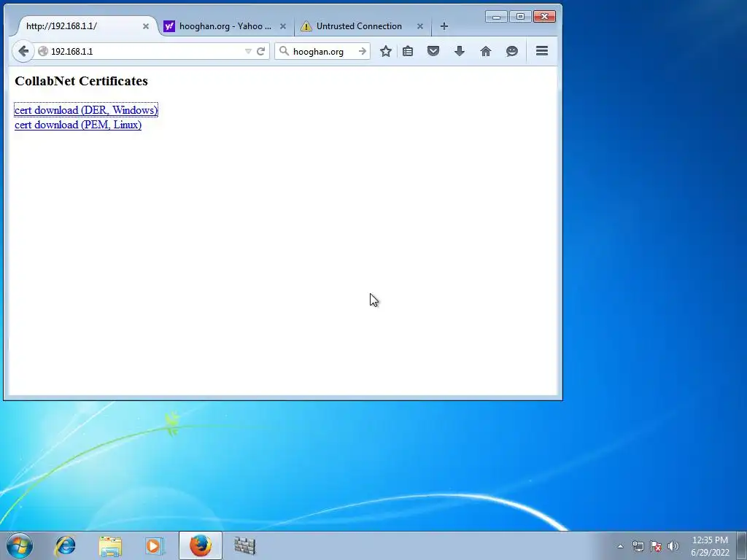
Task: Click the search magnifier icon
Action: 284,50
